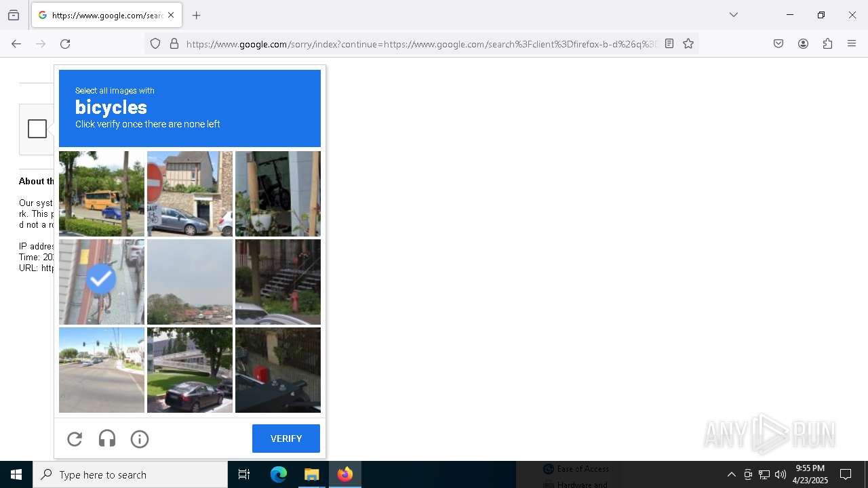
Task: Click the Firefox View icon
Action: tap(14, 15)
